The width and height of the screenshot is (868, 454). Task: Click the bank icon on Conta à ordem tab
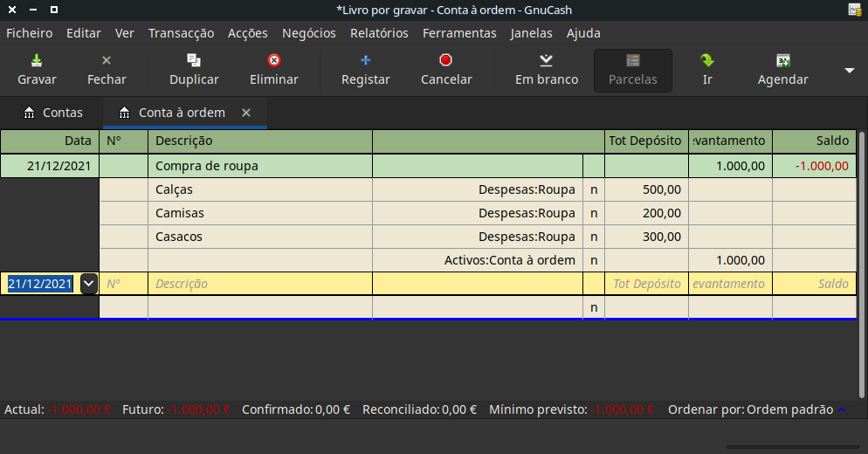point(125,113)
